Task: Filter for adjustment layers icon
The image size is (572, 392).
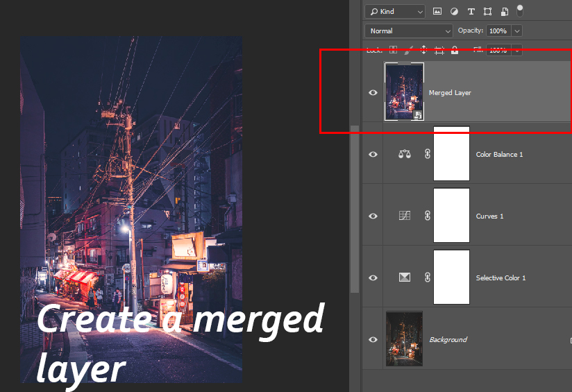Action: 454,11
